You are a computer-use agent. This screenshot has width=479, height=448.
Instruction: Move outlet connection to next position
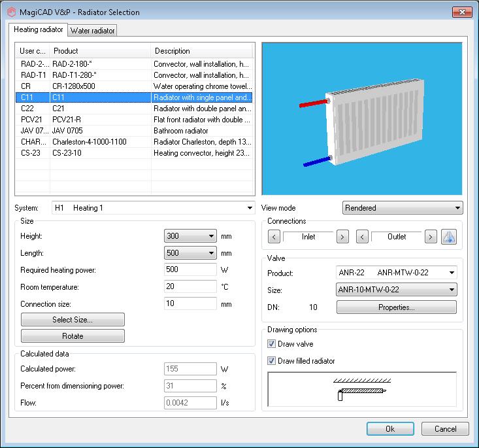click(431, 237)
